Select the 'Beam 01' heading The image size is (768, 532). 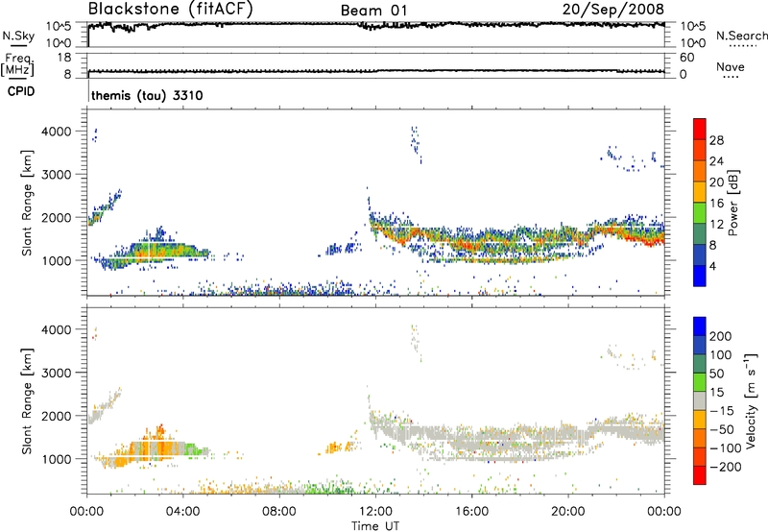click(373, 11)
